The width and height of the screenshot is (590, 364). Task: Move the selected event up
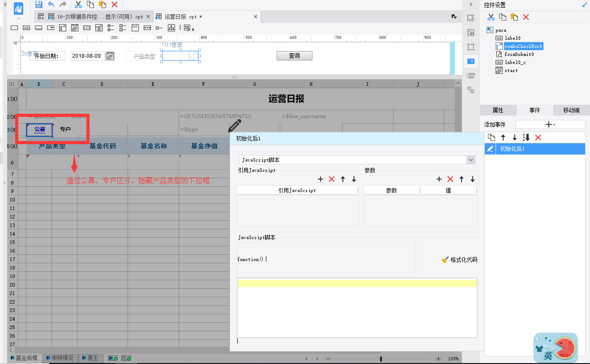(x=503, y=137)
